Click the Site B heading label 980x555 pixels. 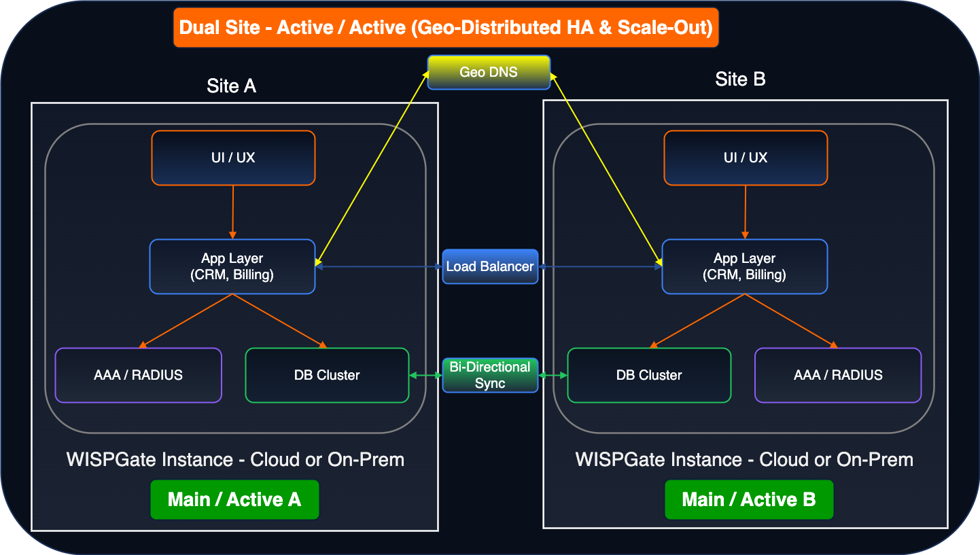pos(740,79)
